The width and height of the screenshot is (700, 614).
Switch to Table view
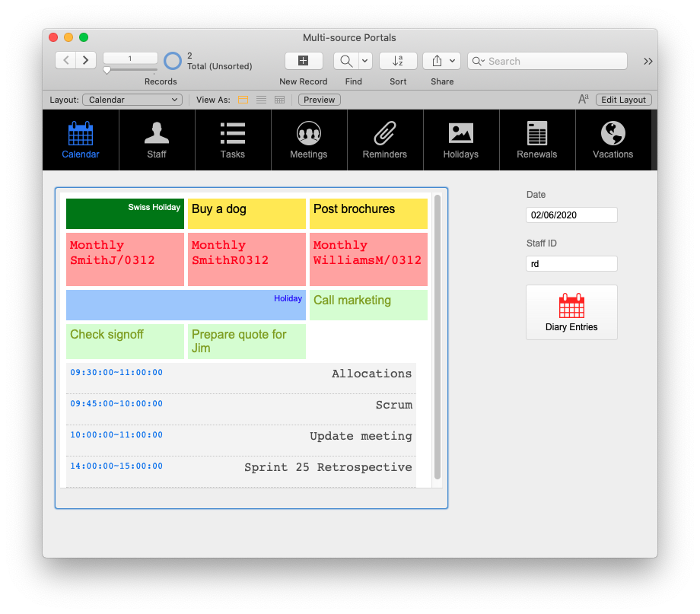click(x=279, y=100)
